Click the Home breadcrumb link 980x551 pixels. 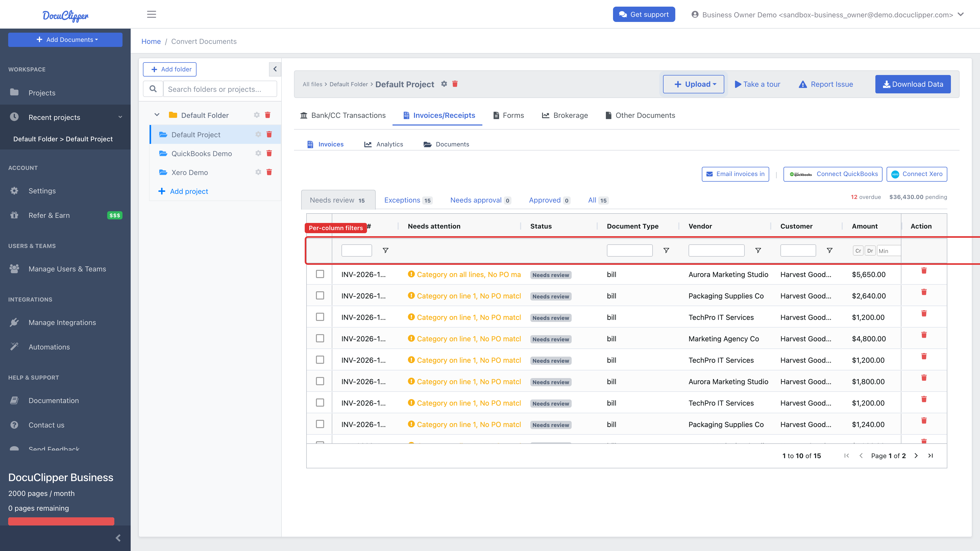click(x=151, y=41)
